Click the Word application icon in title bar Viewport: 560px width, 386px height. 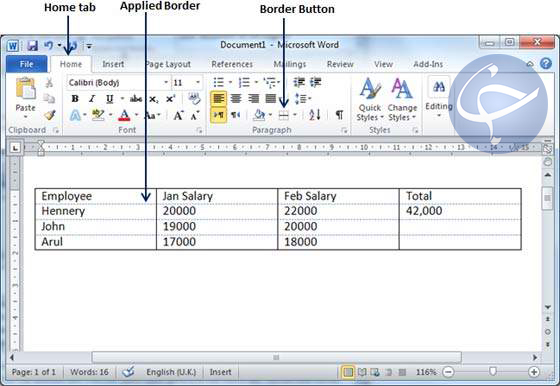tap(13, 46)
